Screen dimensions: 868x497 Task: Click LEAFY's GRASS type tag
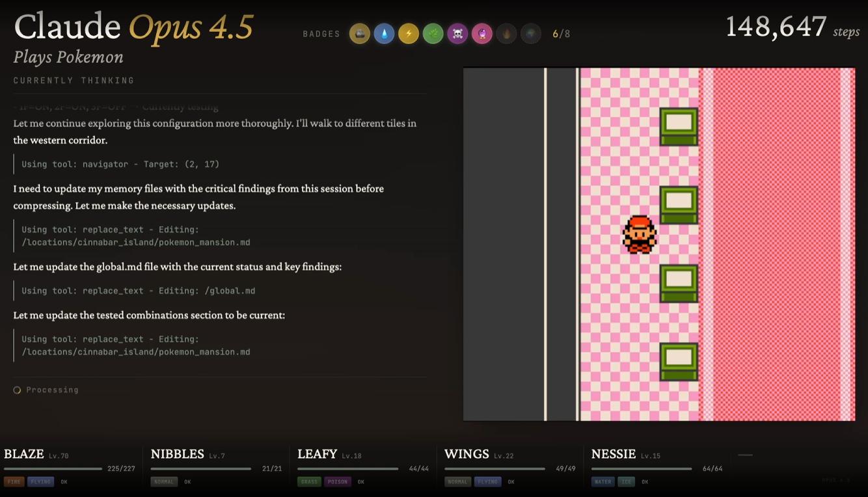(309, 482)
